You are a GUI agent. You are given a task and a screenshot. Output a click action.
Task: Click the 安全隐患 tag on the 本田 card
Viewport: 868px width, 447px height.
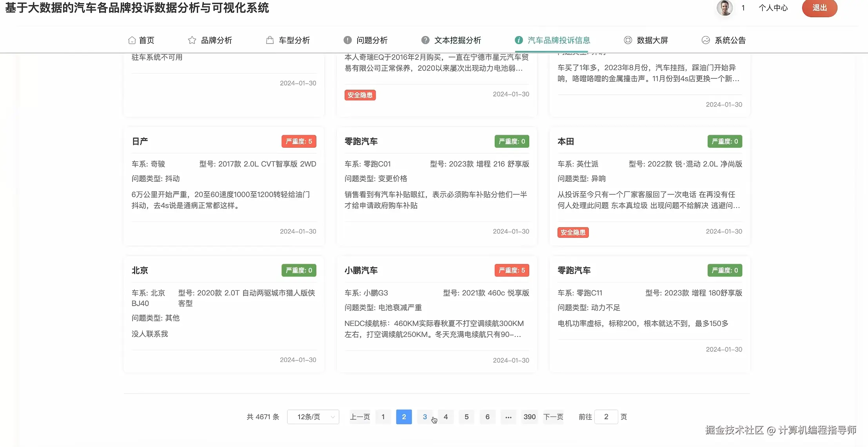pos(573,232)
